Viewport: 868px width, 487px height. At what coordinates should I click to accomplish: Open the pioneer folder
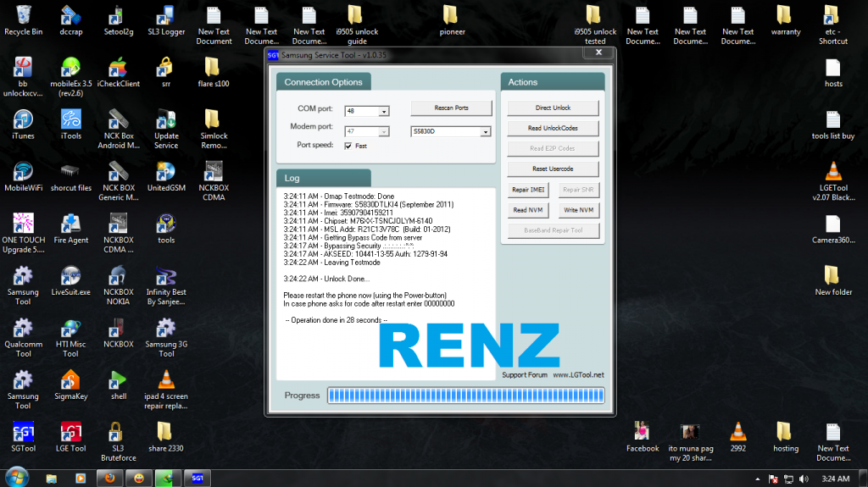[x=453, y=21]
